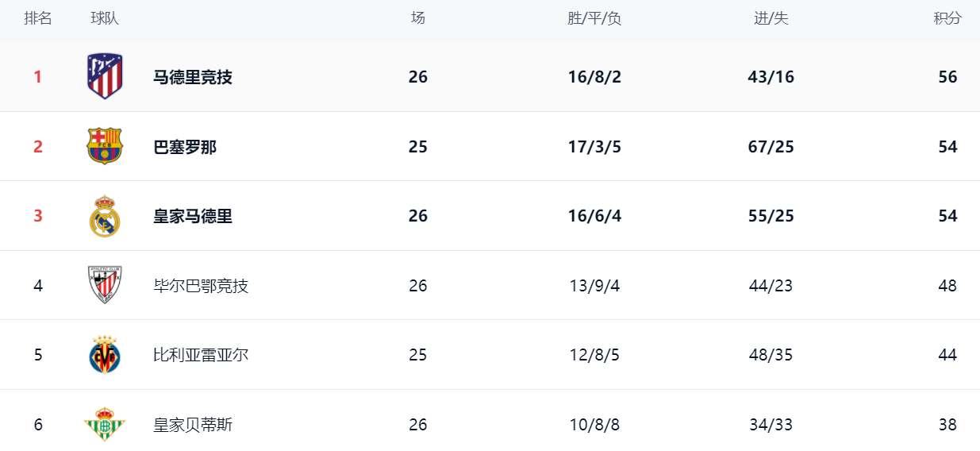The image size is (980, 451).
Task: Open team page for 马德里竞技
Action: (193, 77)
